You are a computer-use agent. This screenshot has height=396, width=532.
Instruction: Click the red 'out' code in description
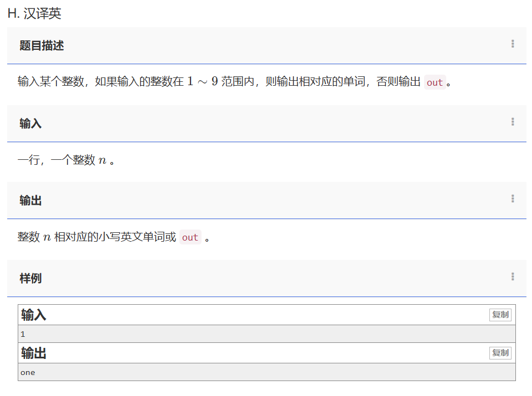coord(435,82)
